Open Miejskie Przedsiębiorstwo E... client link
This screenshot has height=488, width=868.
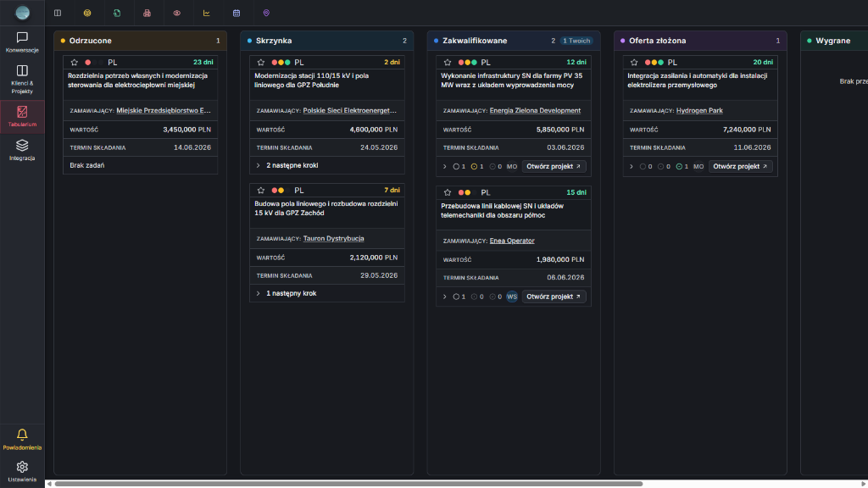click(164, 111)
